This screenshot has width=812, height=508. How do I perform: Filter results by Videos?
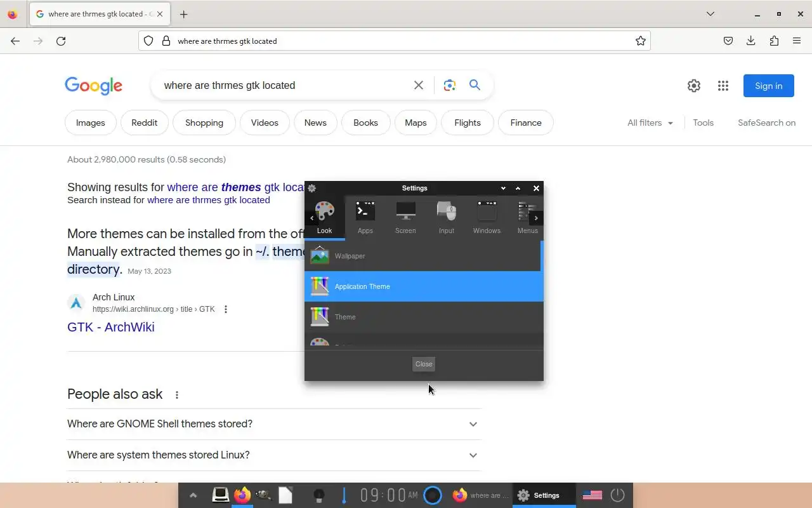[265, 123]
